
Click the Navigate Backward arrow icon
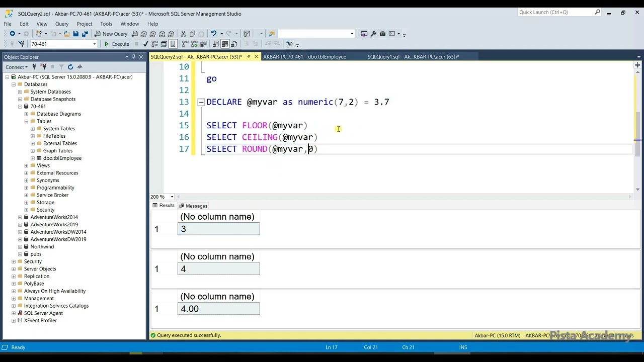coord(12,34)
